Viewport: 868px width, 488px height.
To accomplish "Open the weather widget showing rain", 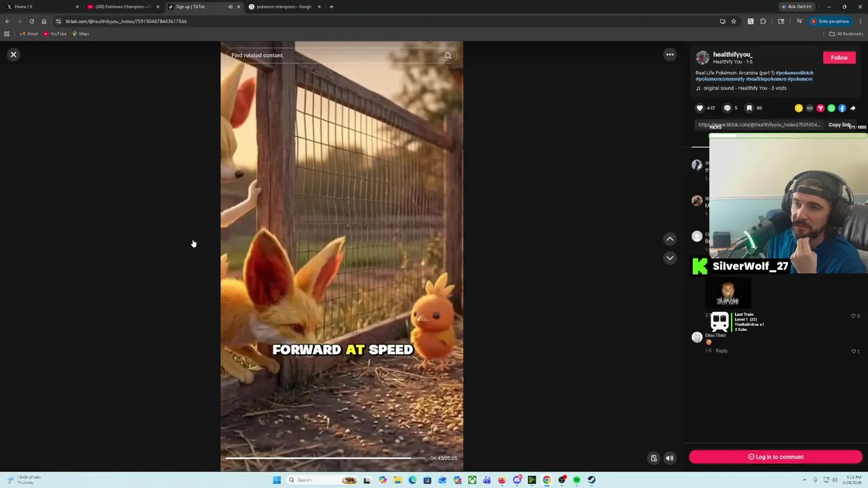I will click(x=24, y=480).
